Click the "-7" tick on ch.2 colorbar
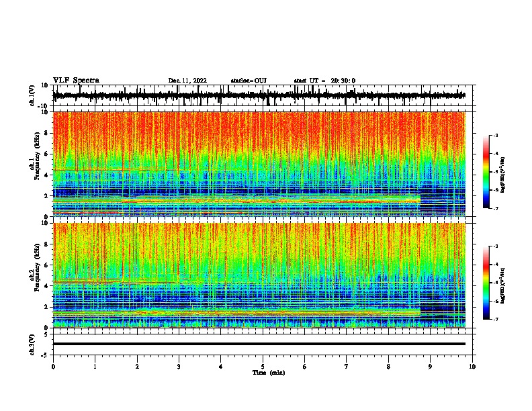Screen dimensions: 532x411 [495, 320]
